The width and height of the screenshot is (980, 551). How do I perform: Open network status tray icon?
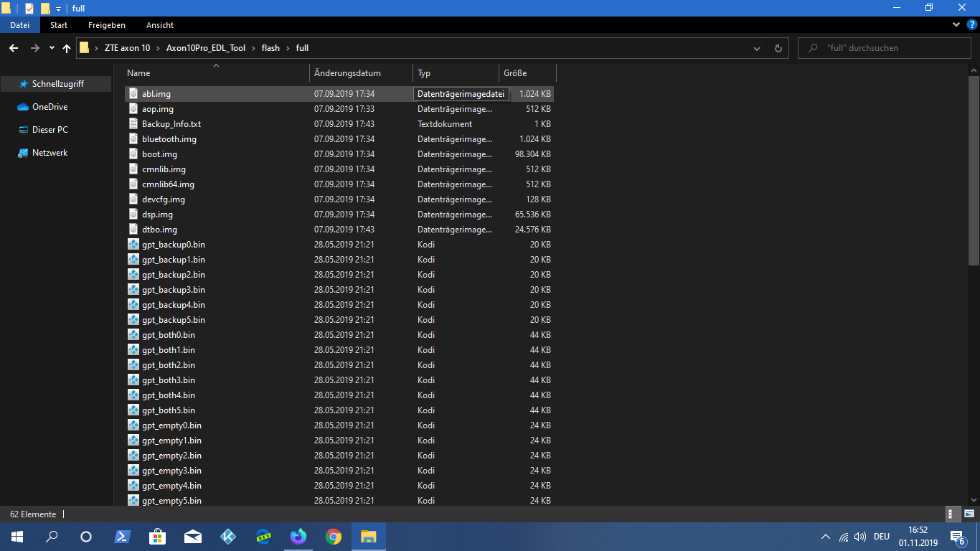pos(844,537)
